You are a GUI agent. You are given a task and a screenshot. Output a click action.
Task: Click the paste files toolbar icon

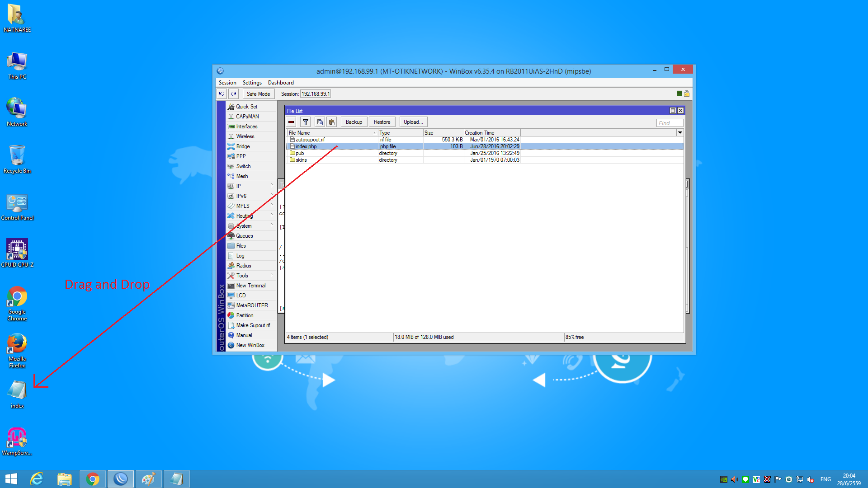[x=332, y=122]
